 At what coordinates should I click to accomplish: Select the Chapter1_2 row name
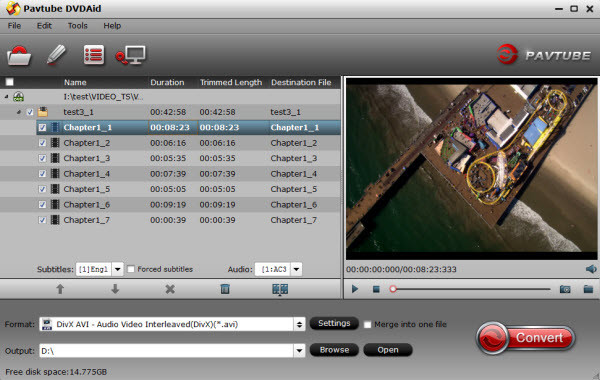pos(87,143)
